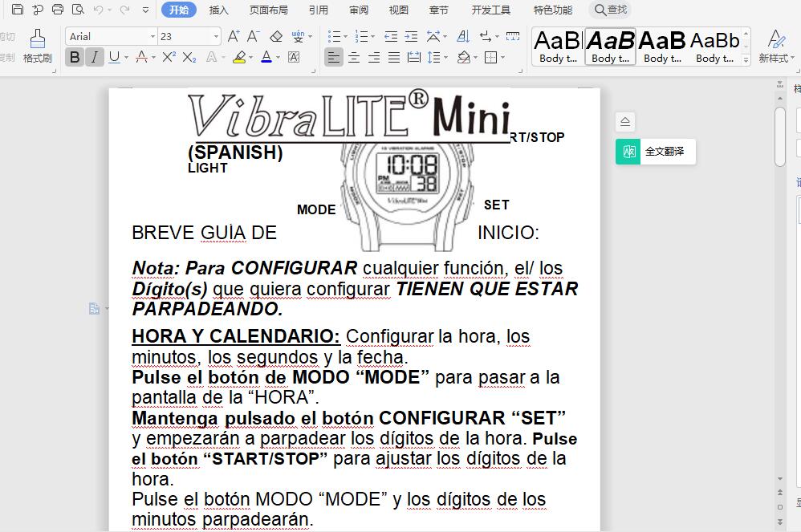Switch to the 开始 (Home) tab
801x532 pixels.
coord(179,10)
